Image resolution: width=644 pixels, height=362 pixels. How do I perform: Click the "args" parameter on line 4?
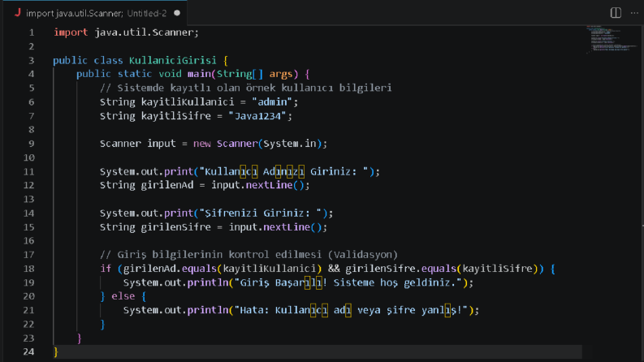point(281,74)
